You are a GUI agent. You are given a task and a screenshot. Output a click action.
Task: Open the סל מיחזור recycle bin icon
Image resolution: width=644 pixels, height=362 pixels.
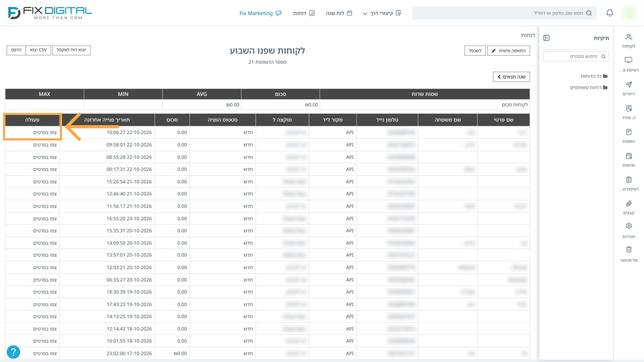(629, 249)
